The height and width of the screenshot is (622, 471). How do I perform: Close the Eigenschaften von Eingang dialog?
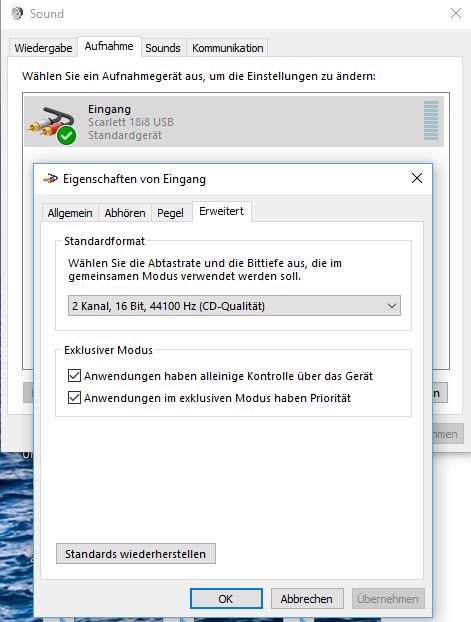pyautogui.click(x=417, y=178)
